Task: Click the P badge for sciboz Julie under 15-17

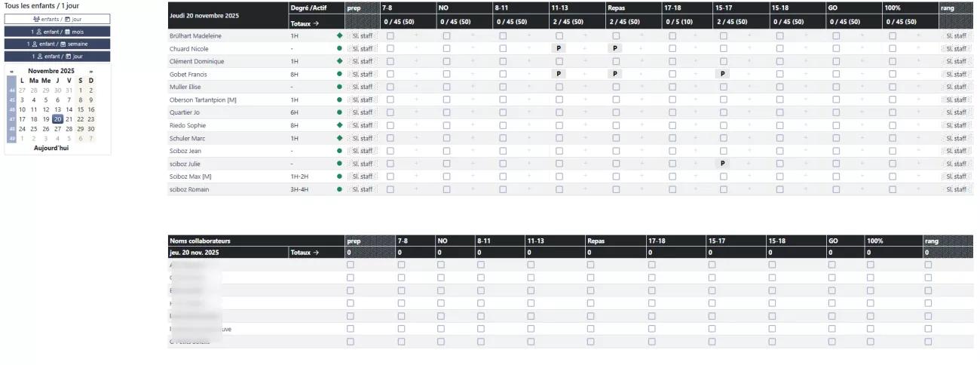Action: click(722, 164)
